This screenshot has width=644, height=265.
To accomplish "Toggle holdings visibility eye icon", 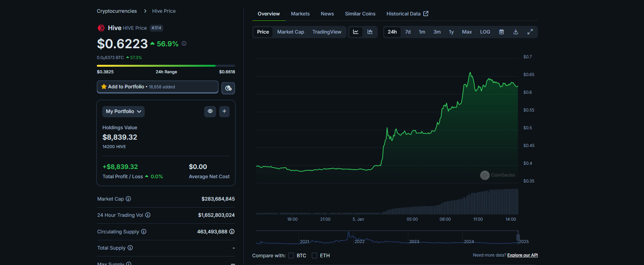I will click(210, 111).
